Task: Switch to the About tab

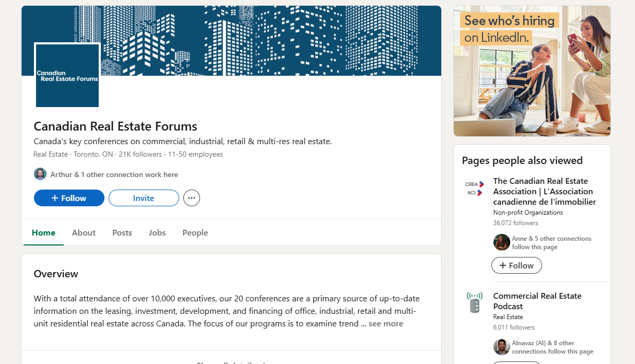Action: point(84,233)
